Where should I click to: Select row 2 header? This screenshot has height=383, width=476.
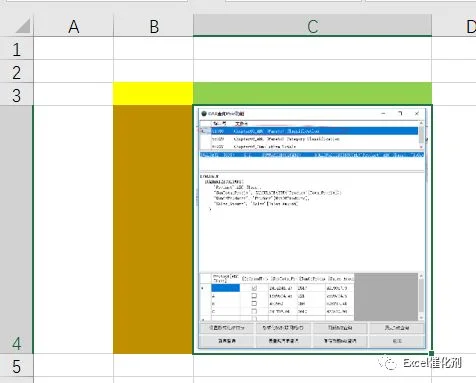[16, 71]
